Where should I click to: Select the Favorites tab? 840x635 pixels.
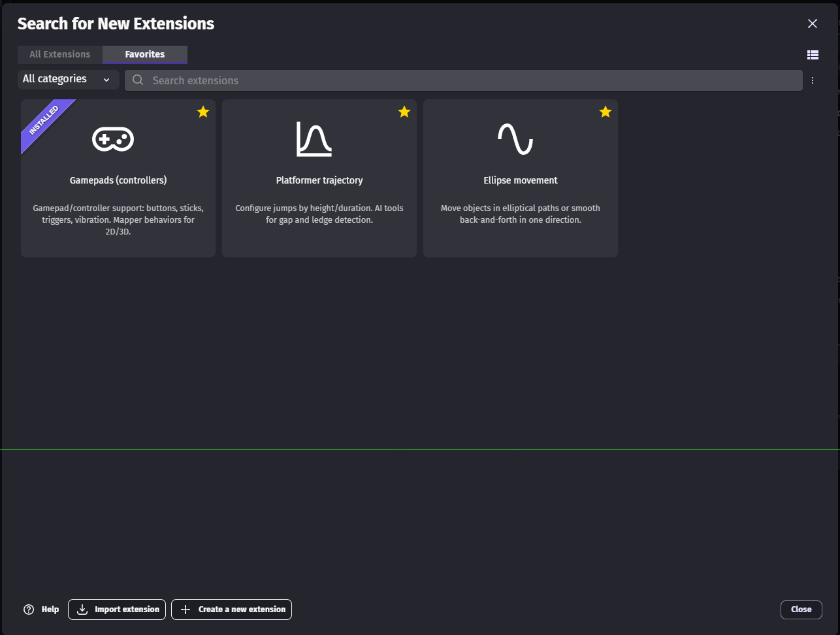(x=145, y=54)
